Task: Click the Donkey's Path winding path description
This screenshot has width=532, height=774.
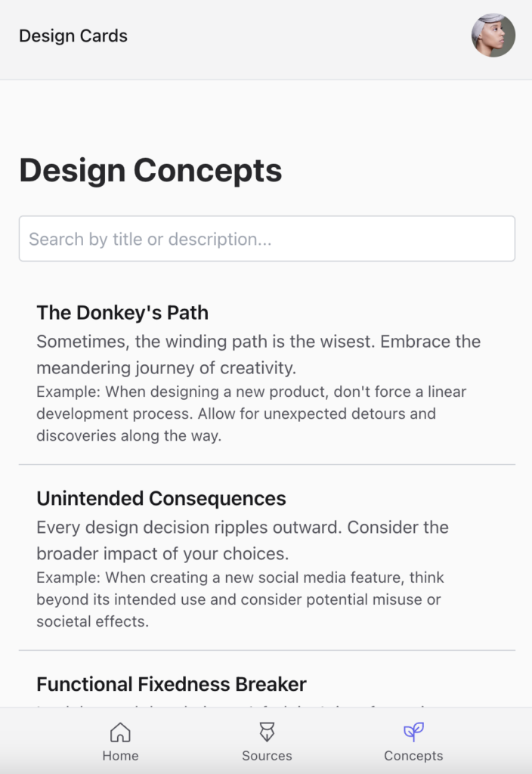Action: pos(258,354)
